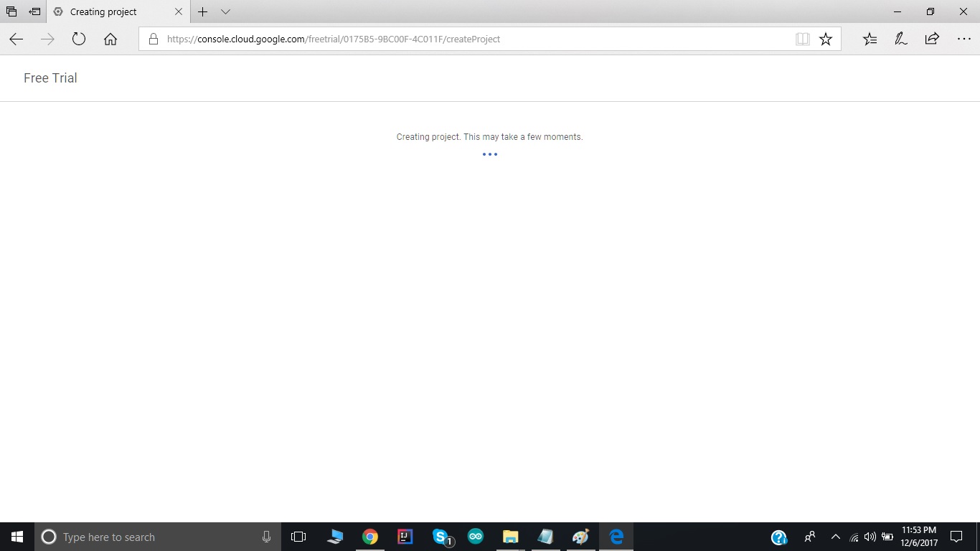
Task: Close the Creating project tab
Action: pyautogui.click(x=179, y=11)
